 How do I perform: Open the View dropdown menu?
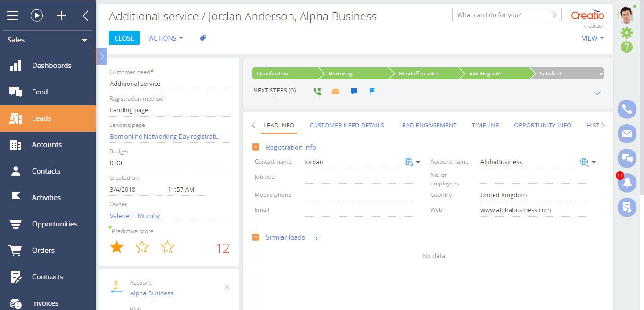coord(593,38)
